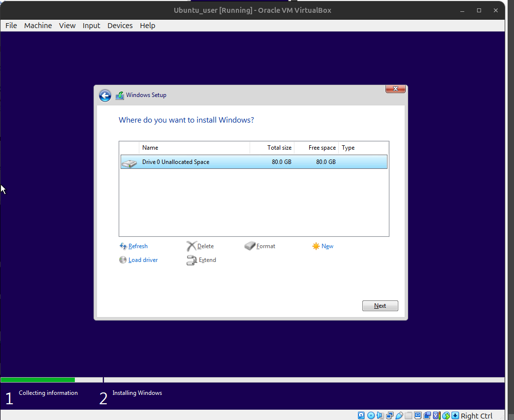The height and width of the screenshot is (420, 514).
Task: Open the Input menu
Action: [91, 26]
